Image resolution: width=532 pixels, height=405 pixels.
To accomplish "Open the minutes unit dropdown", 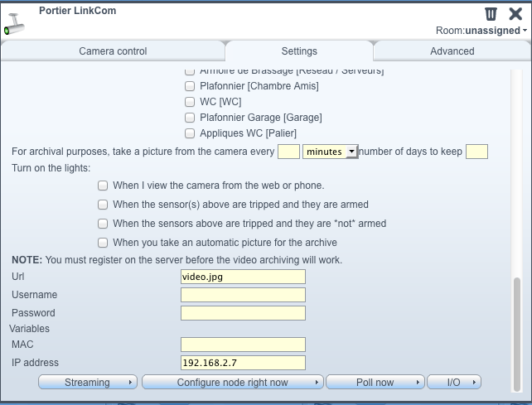I will 330,152.
